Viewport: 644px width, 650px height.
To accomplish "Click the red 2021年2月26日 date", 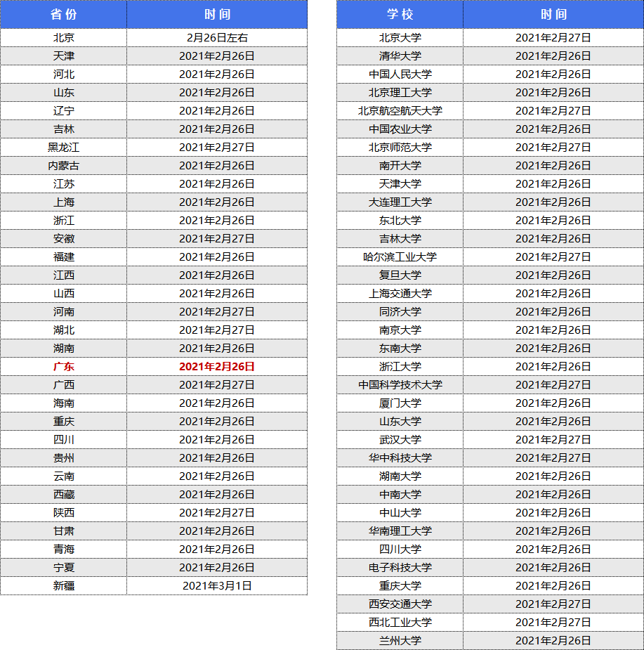I will tap(217, 366).
